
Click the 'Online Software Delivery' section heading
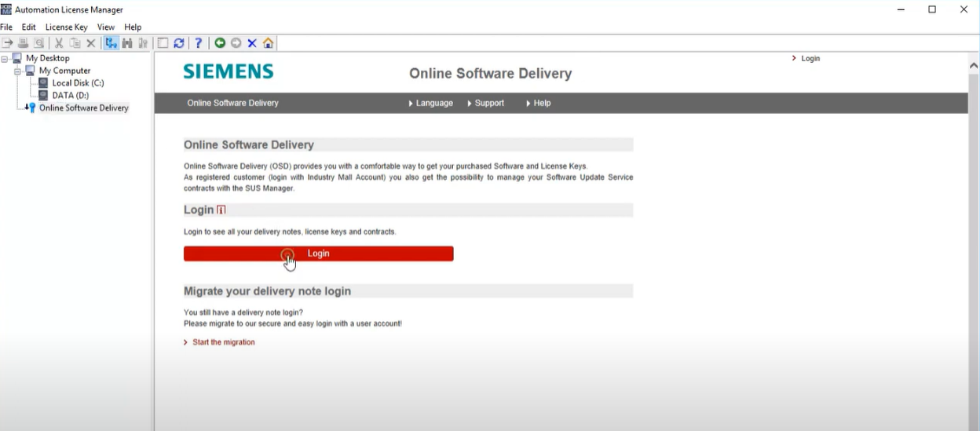pos(249,145)
